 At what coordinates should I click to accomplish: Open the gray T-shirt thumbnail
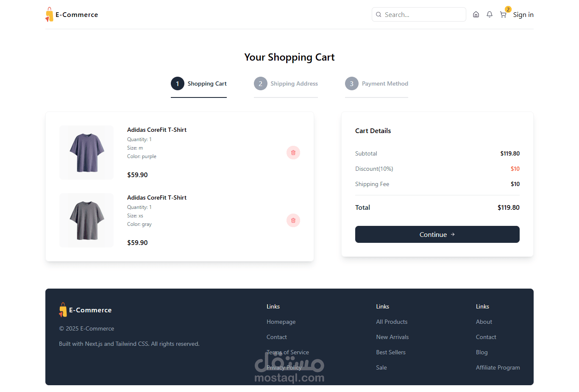click(x=86, y=220)
